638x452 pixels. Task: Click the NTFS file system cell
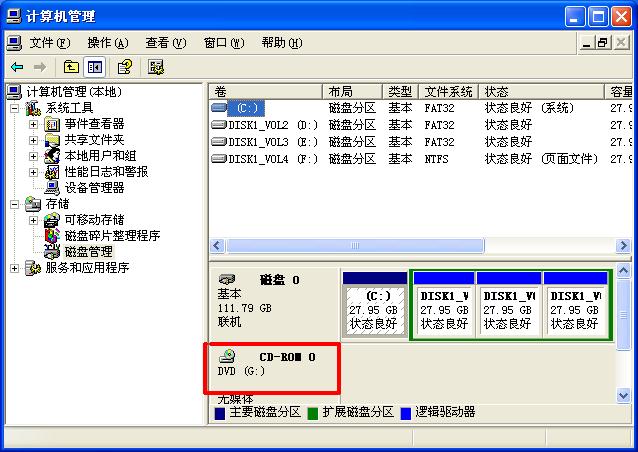click(436, 159)
